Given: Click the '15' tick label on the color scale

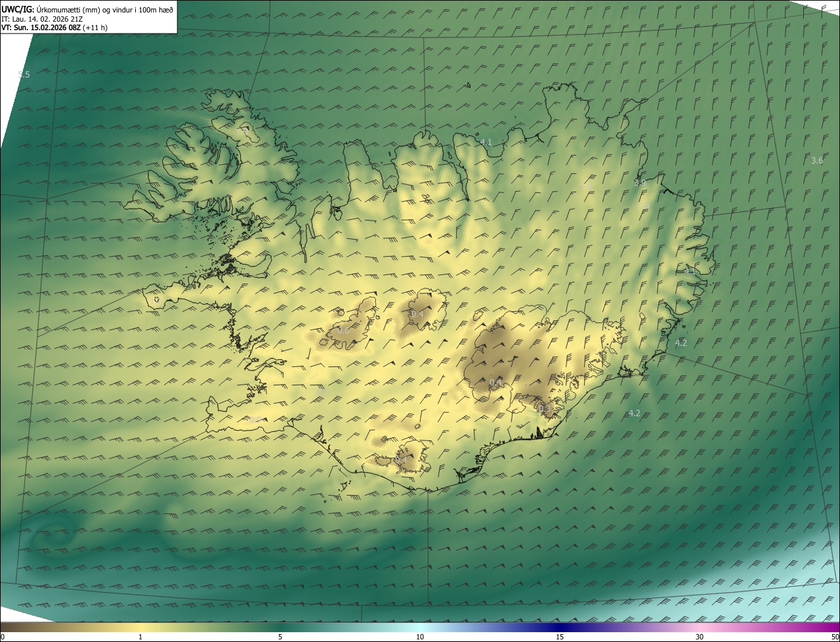Looking at the screenshot, I should tap(560, 637).
